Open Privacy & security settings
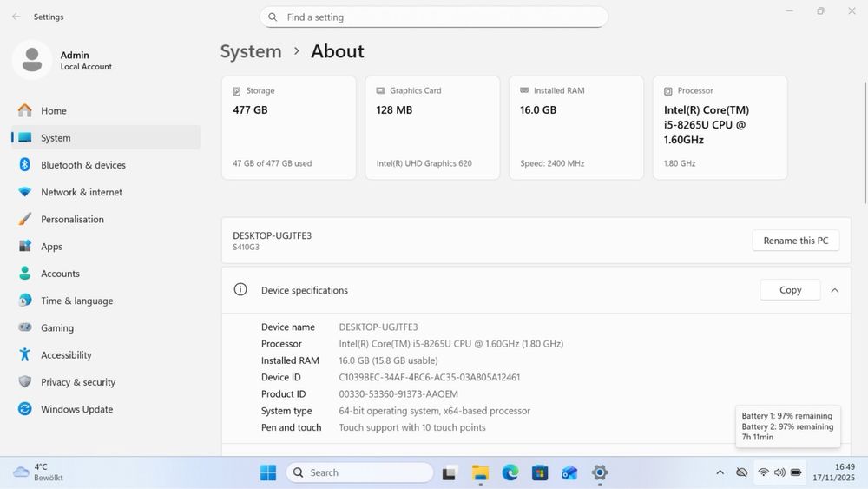 (x=106, y=382)
